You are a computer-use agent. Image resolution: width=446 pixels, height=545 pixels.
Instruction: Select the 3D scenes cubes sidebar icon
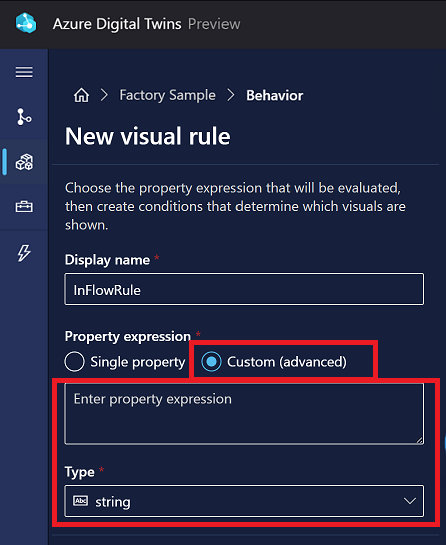click(24, 162)
